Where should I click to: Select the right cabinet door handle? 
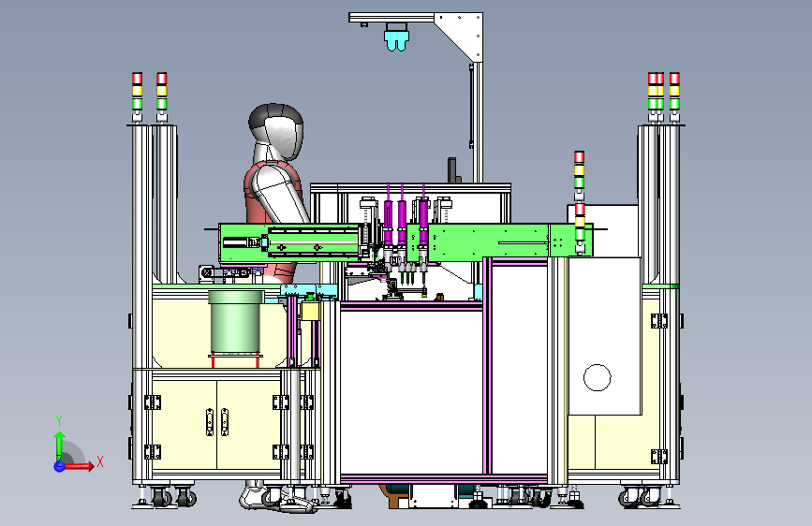pyautogui.click(x=224, y=422)
